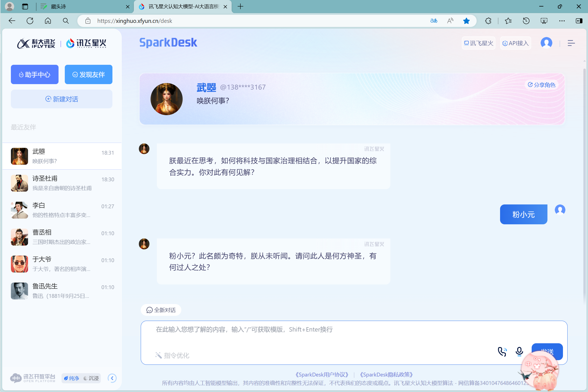Image resolution: width=588 pixels, height=392 pixels.
Task: Open the 于大爷 chat
Action: pyautogui.click(x=62, y=264)
